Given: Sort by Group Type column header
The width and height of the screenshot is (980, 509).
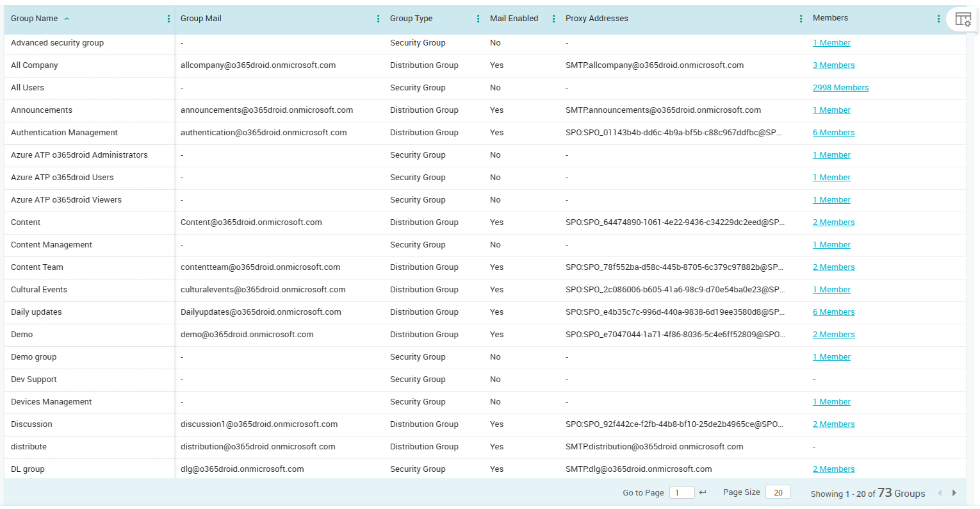Looking at the screenshot, I should (x=411, y=19).
